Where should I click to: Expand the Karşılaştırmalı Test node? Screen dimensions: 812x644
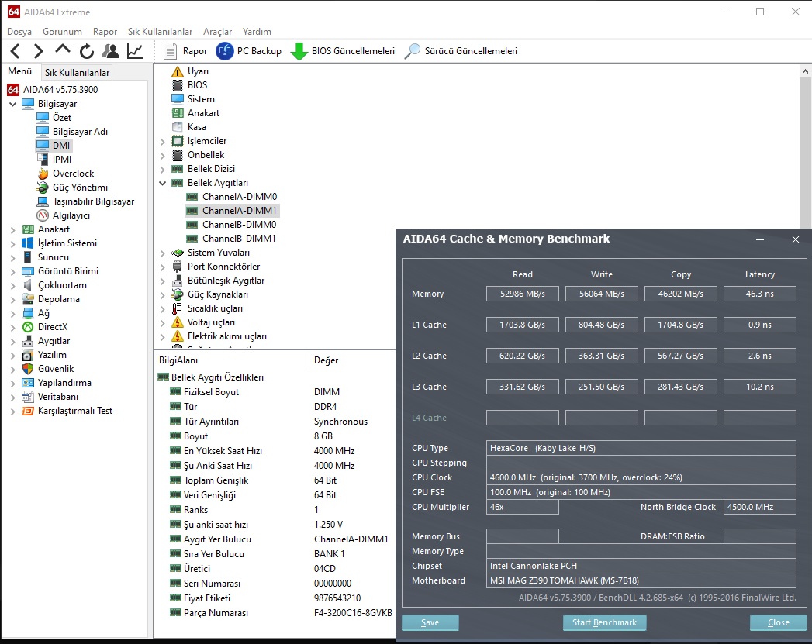click(13, 412)
